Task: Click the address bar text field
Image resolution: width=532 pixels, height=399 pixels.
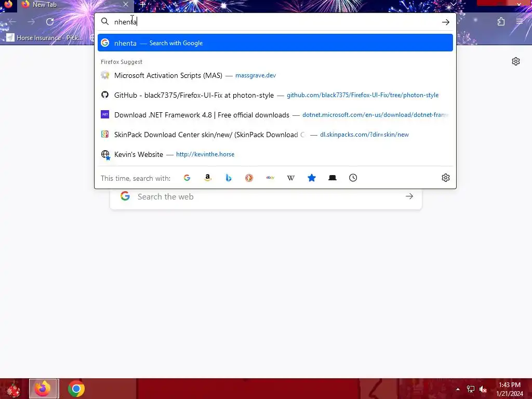Action: point(275,22)
